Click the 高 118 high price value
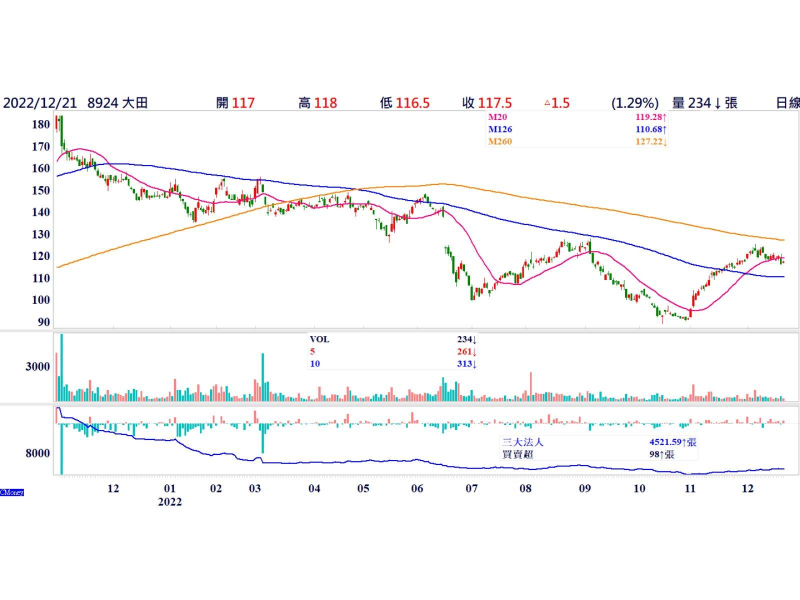800x600 pixels. 316,103
